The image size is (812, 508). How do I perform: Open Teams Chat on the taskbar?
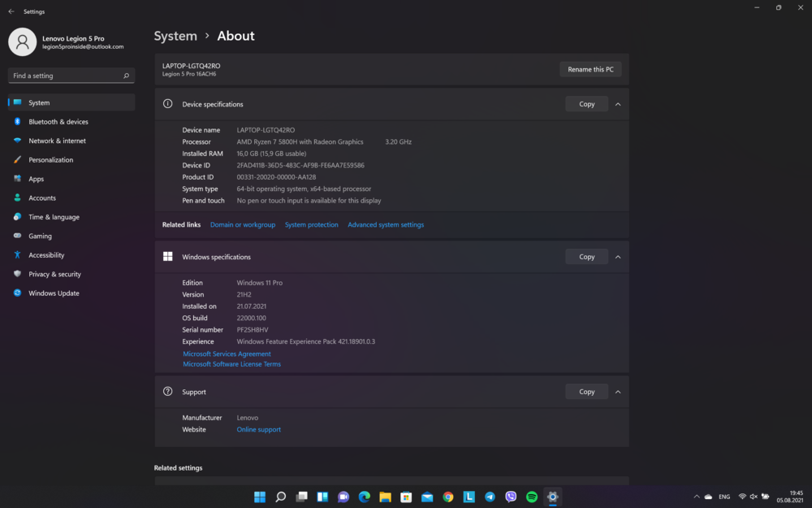pyautogui.click(x=343, y=497)
